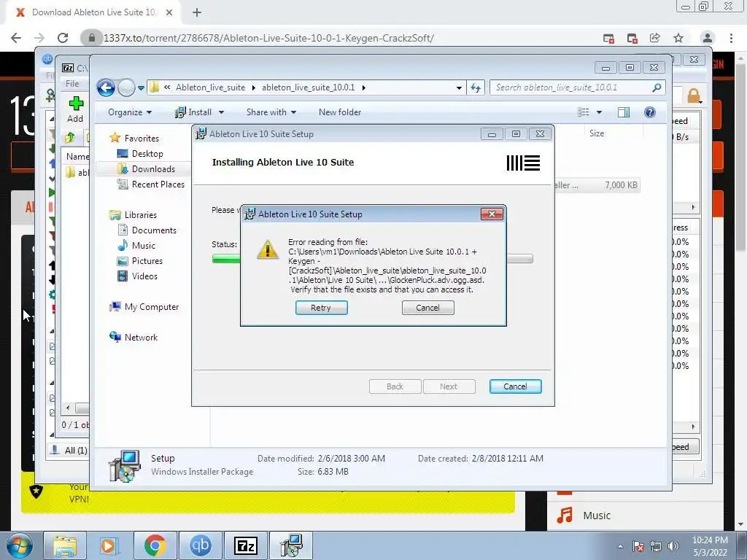This screenshot has height=560, width=747.
Task: Click the Action Center flag tray icon
Action: (x=638, y=546)
